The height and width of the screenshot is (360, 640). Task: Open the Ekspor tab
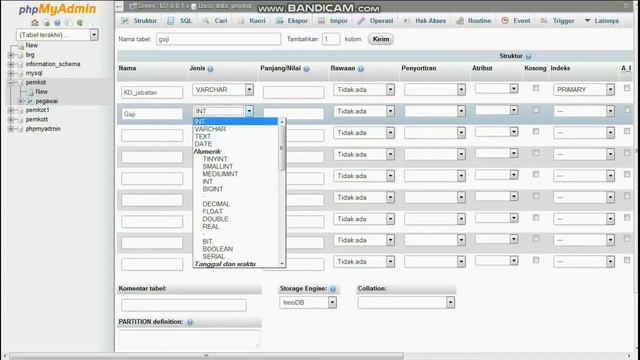coord(292,21)
